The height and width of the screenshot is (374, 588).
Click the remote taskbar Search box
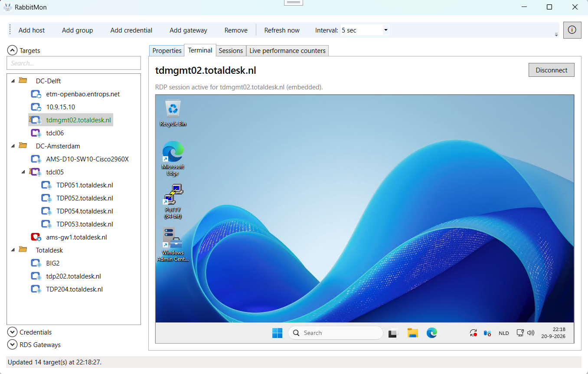coord(335,333)
